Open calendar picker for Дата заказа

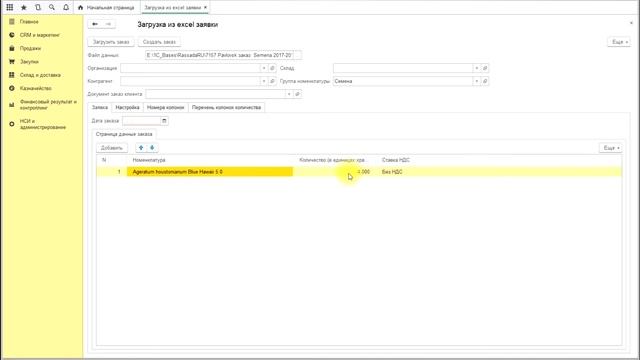click(x=164, y=121)
